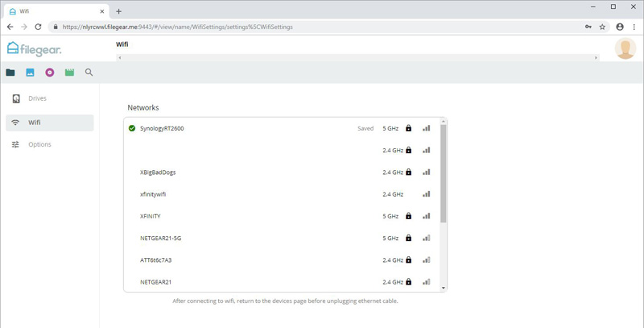Screen dimensions: 644x328
Task: Click 5 GHz label on XFINITY row
Action: (390, 216)
